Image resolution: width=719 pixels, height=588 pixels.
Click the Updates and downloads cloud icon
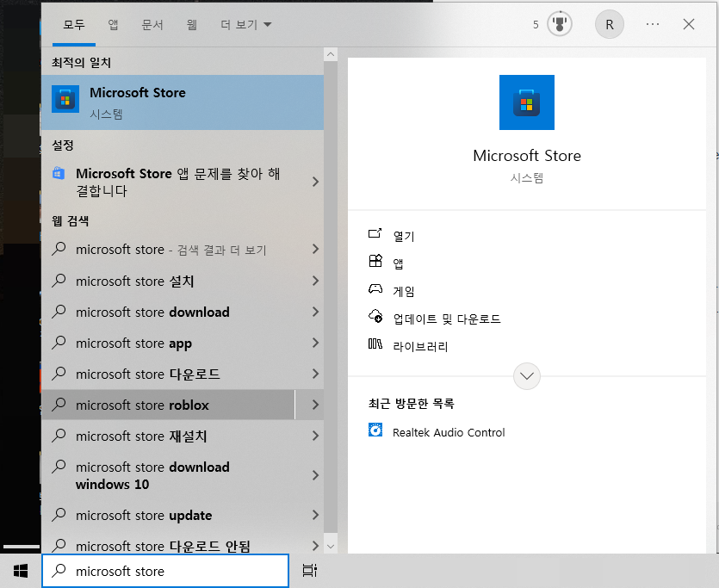click(375, 316)
